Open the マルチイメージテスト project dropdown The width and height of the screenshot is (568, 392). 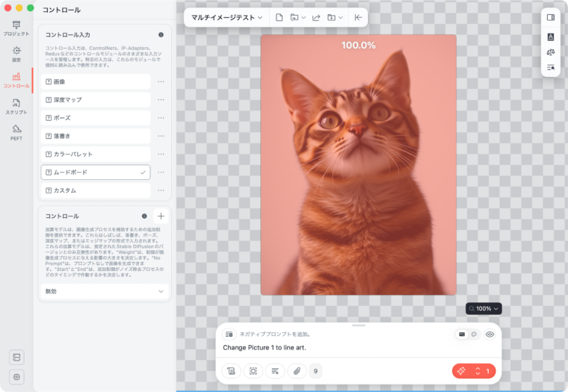tap(227, 17)
